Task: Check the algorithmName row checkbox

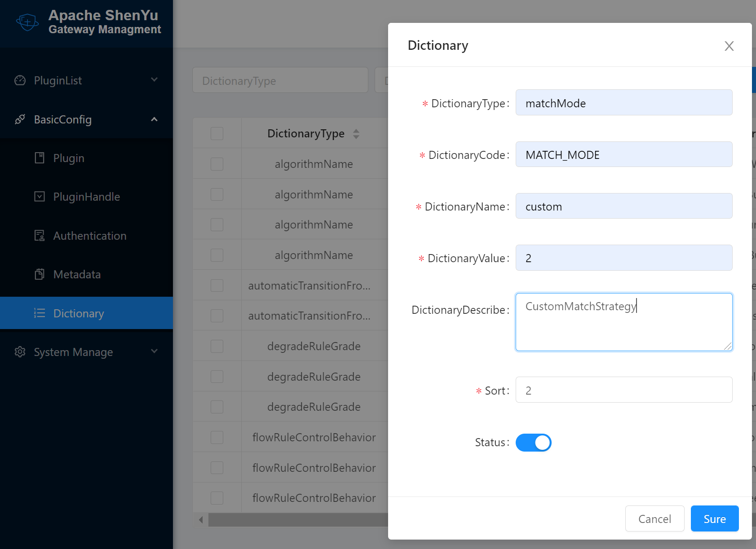Action: [x=217, y=164]
